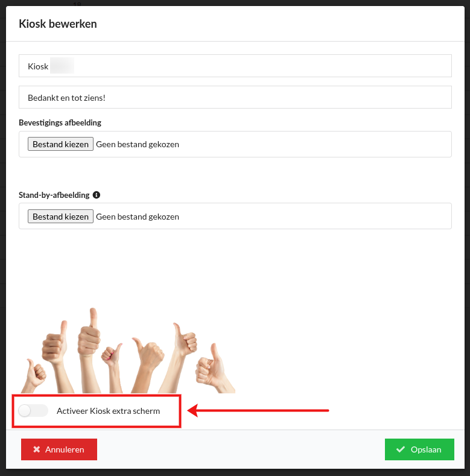This screenshot has width=470, height=476.
Task: Cancel editing with the Annuleren button
Action: pyautogui.click(x=59, y=449)
